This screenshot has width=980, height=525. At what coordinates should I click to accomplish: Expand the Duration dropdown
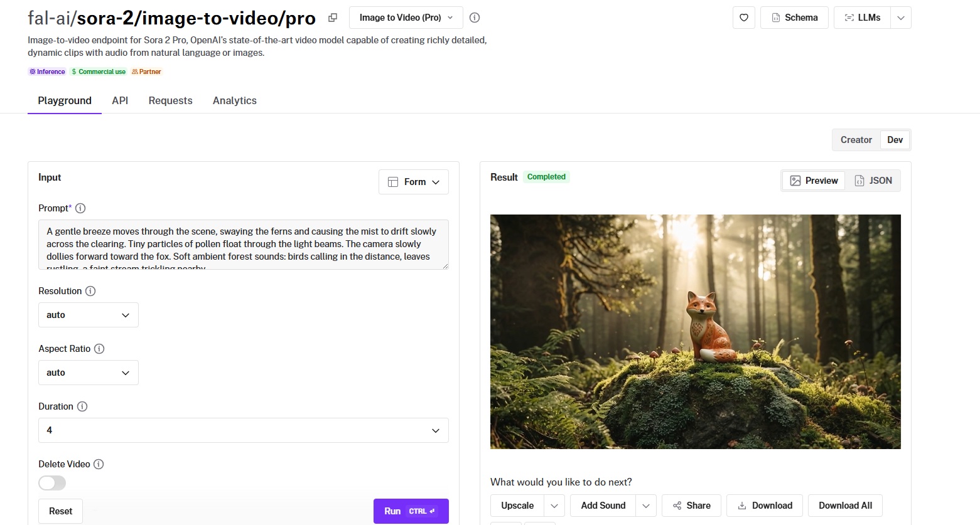[x=243, y=430]
